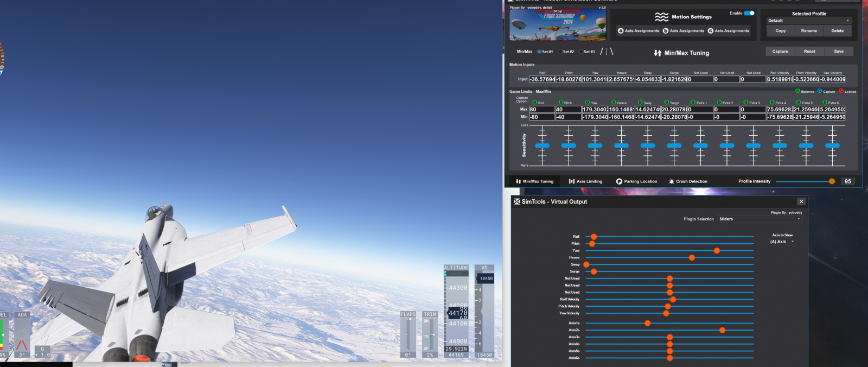The height and width of the screenshot is (367, 868).
Task: Toggle the Extra 4 capture option icon
Action: (x=773, y=102)
